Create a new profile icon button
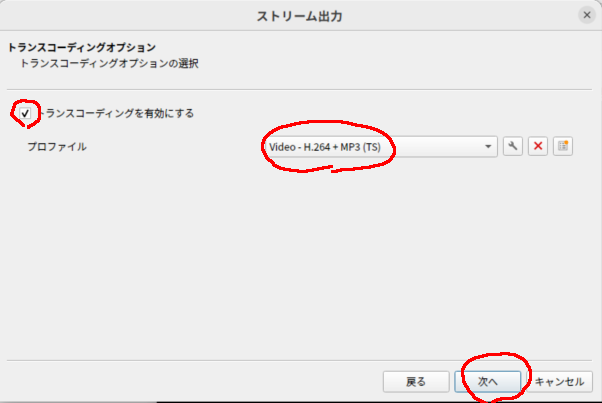Screen dimensions: 602x403 (x=563, y=146)
